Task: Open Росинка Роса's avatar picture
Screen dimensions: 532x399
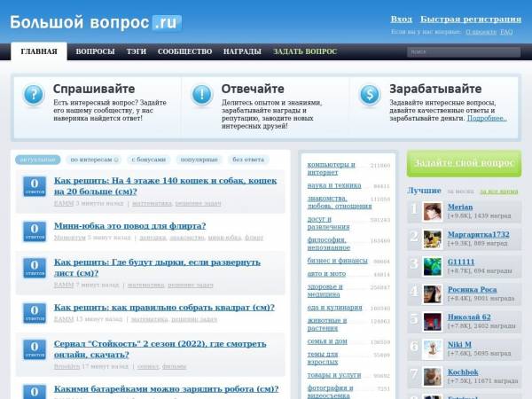Action: tap(433, 294)
